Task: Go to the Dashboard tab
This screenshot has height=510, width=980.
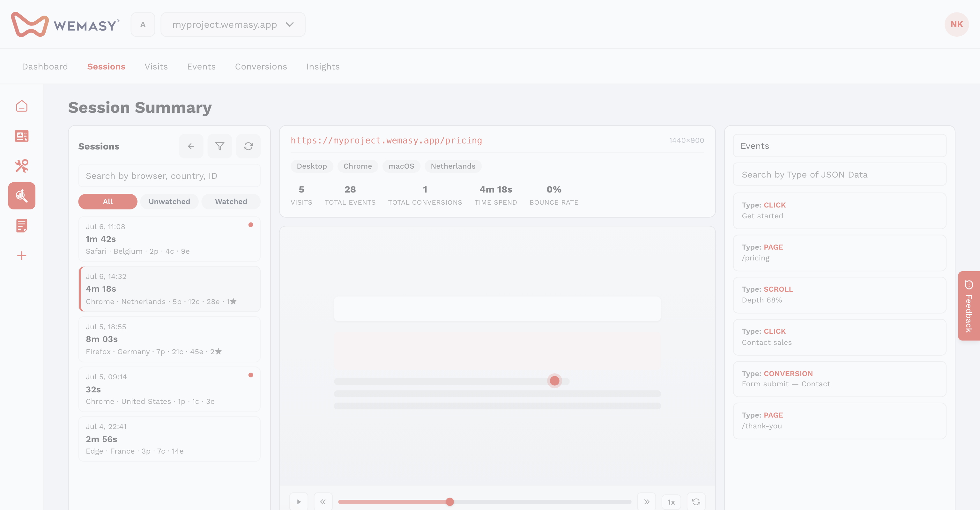Action: (x=45, y=67)
